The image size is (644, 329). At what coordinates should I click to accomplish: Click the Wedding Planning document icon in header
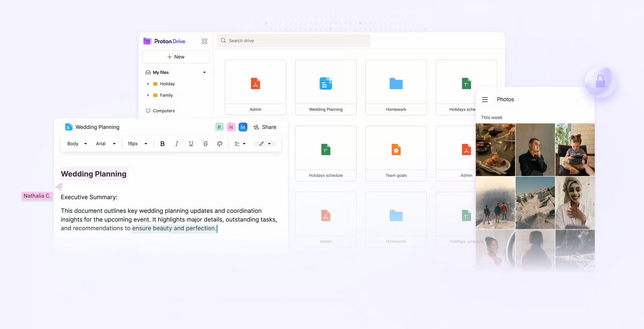click(x=69, y=127)
